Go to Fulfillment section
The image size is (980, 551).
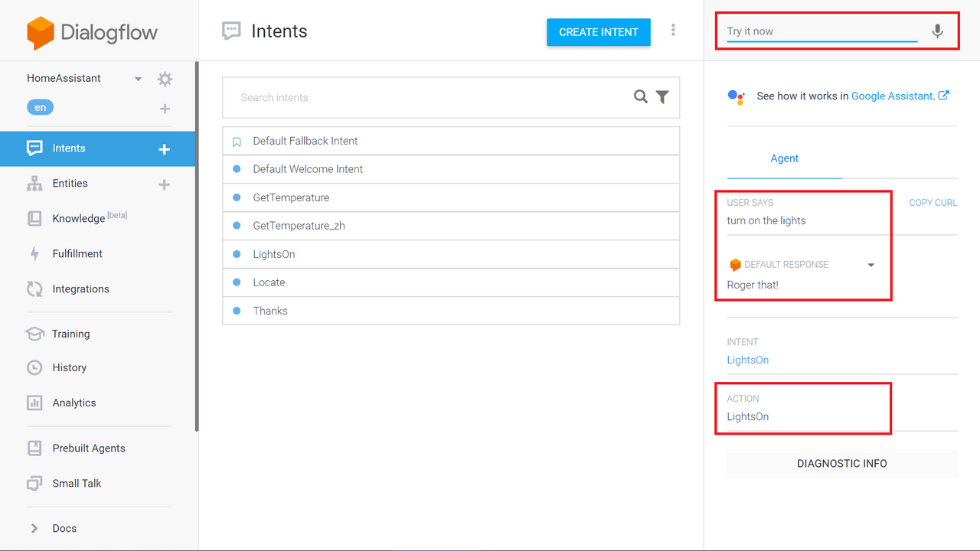[x=77, y=254]
